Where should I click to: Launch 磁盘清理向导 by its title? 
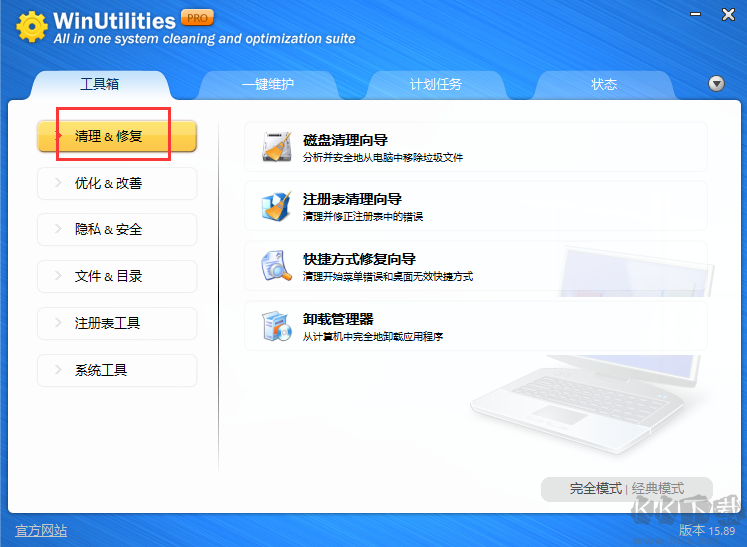(345, 140)
